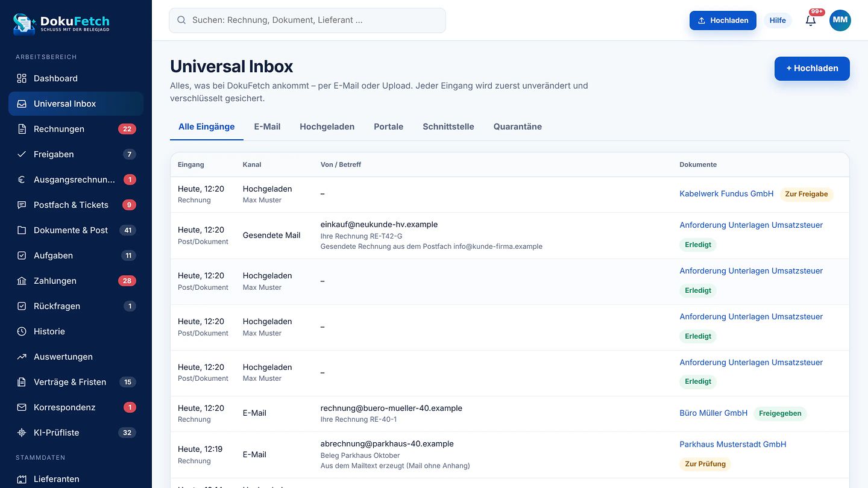Select the Freigaben checkmark icon
This screenshot has height=488, width=868.
pos(22,154)
